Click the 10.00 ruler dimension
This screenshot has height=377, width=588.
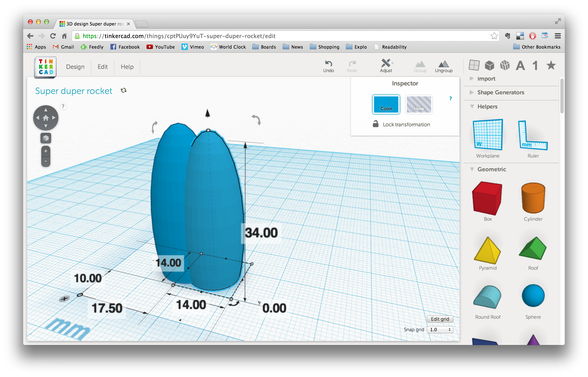pyautogui.click(x=88, y=278)
